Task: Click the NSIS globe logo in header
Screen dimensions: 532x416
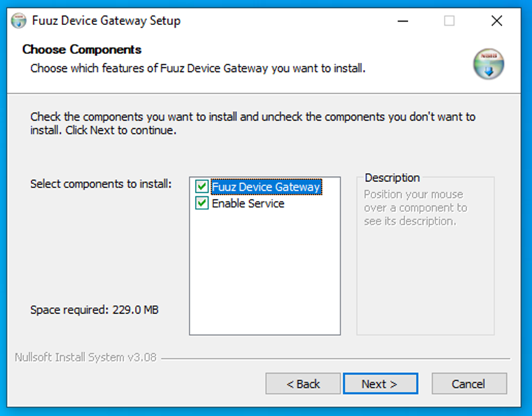Action: 488,64
